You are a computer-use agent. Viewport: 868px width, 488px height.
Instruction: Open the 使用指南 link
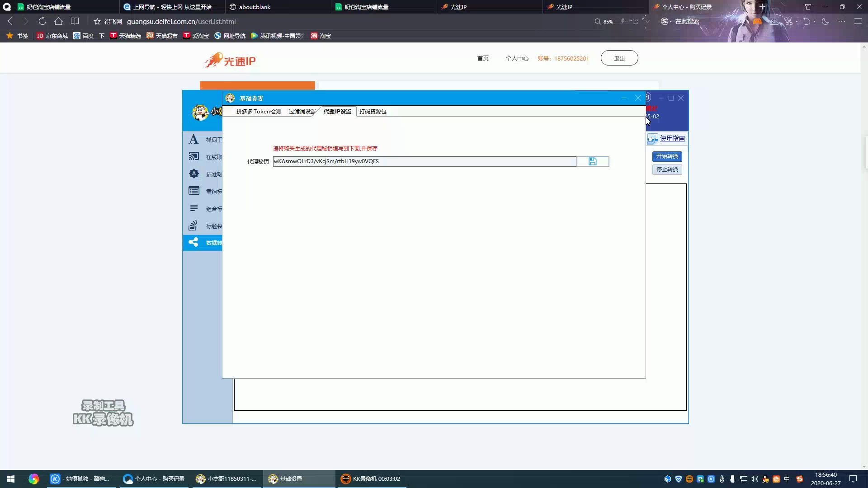(672, 138)
